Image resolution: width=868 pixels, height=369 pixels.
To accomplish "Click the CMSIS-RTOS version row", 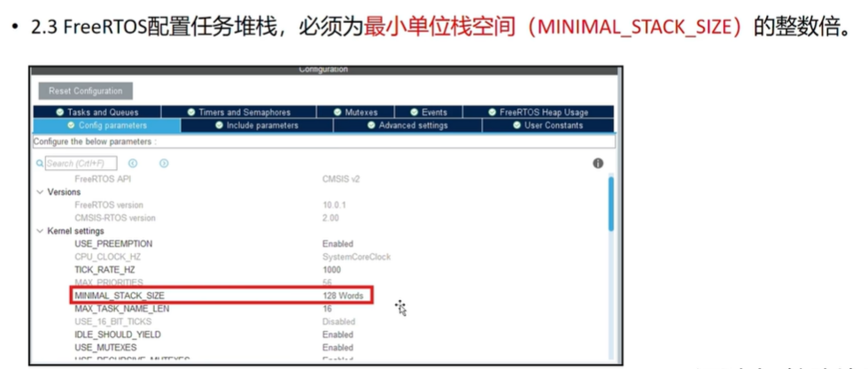I will 114,218.
